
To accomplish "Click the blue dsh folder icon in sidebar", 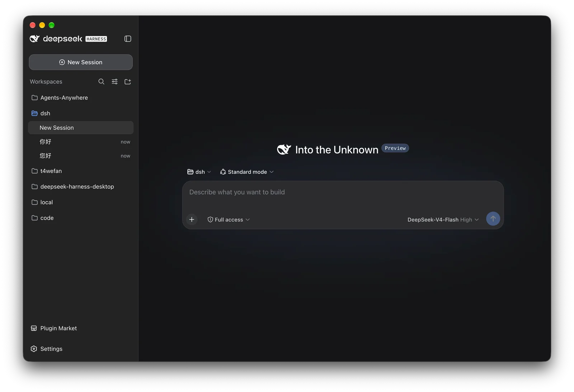I will point(34,113).
